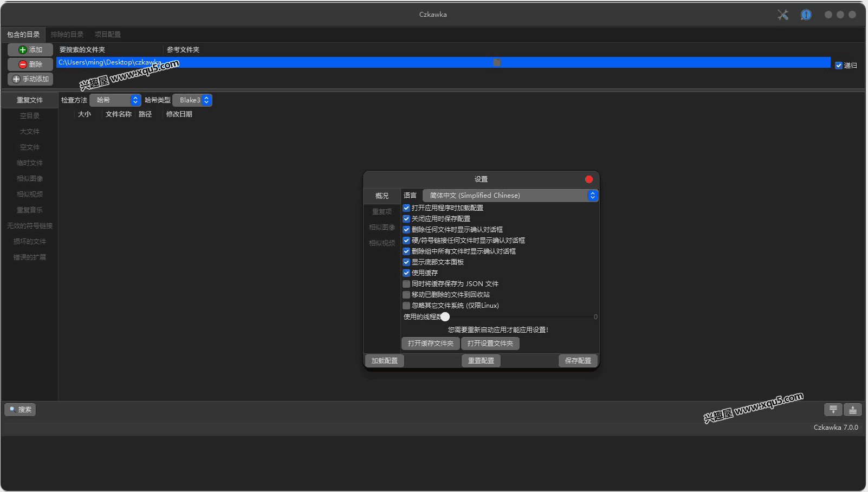The image size is (868, 492).
Task: Click the 要搜索的文件夹 column header
Action: click(x=82, y=50)
